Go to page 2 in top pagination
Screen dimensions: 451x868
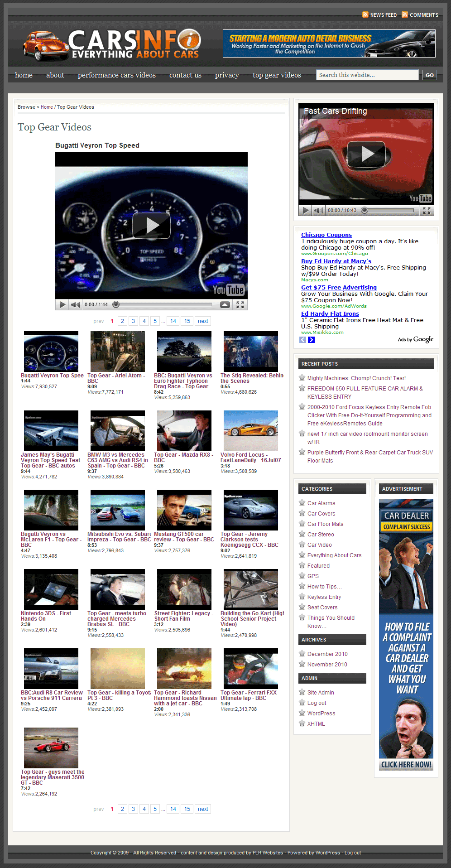click(x=122, y=321)
